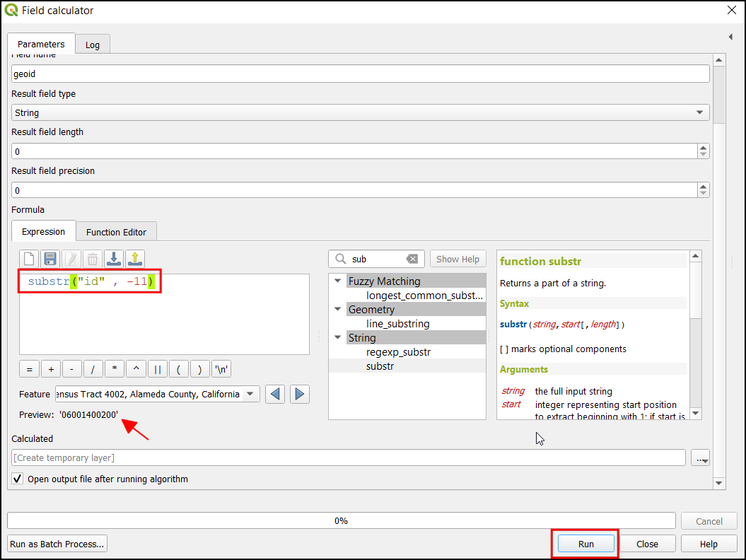Click the new expression (clear editor) icon
This screenshot has height=560, width=746.
click(x=29, y=259)
